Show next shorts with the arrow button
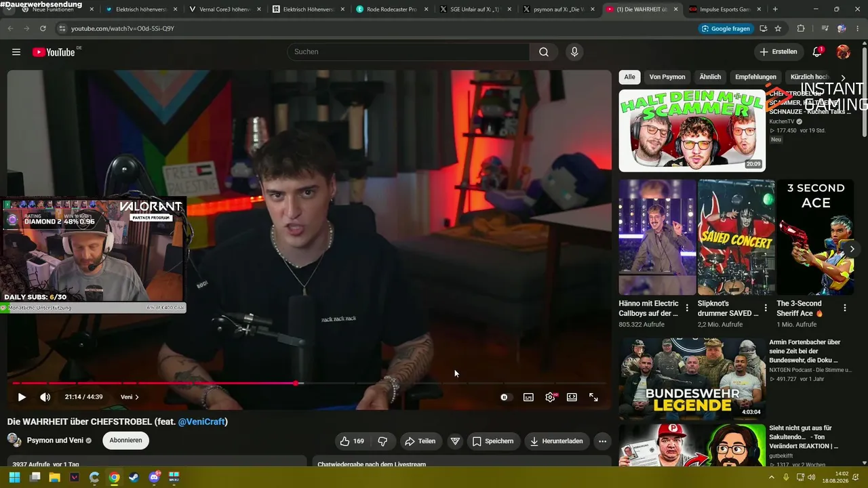 pyautogui.click(x=852, y=249)
